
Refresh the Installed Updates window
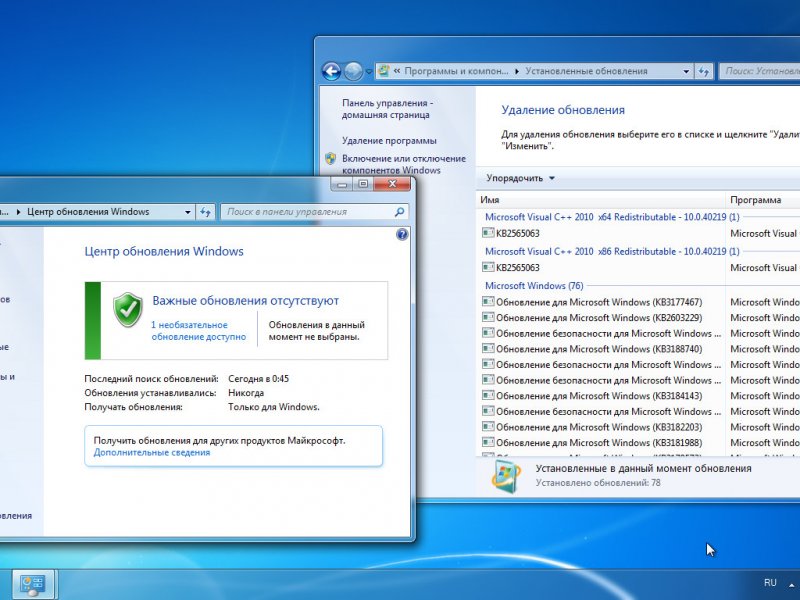704,71
